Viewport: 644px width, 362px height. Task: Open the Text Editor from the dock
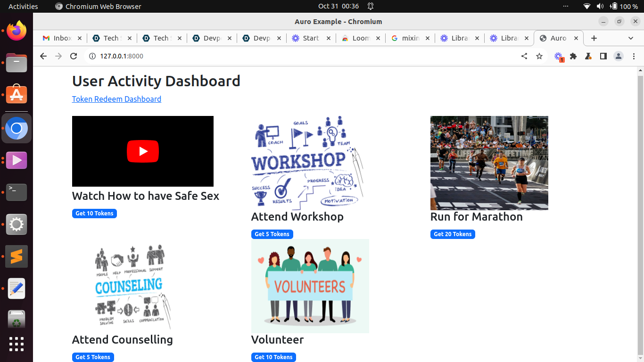pyautogui.click(x=17, y=288)
